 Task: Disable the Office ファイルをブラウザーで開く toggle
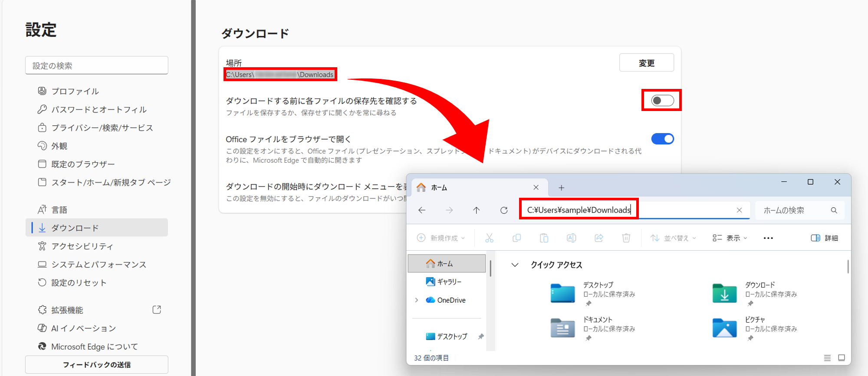coord(662,139)
